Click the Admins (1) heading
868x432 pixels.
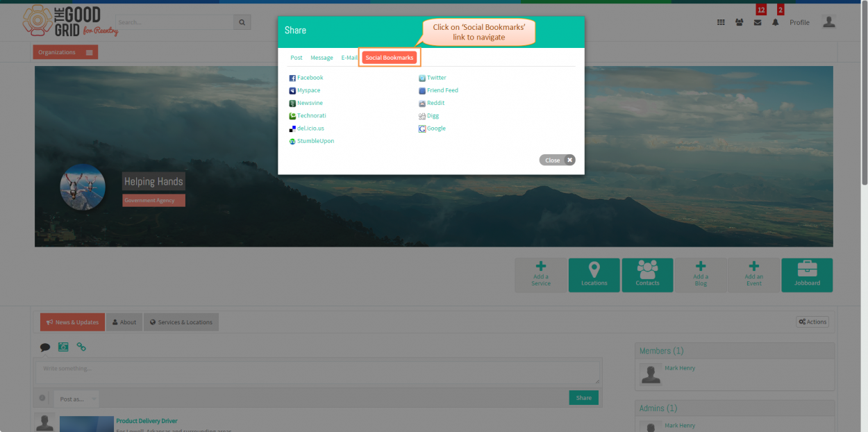tap(658, 408)
